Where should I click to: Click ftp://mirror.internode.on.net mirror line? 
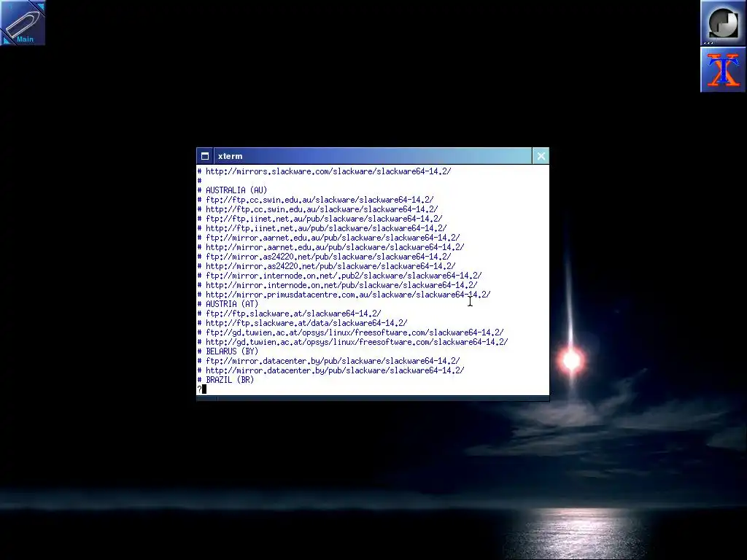[x=340, y=276]
